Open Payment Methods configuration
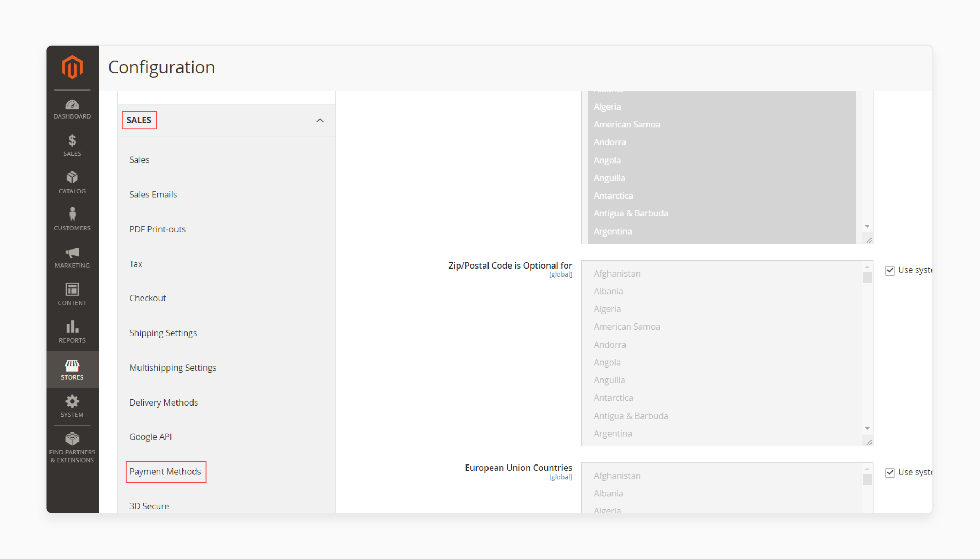The image size is (980, 559). pyautogui.click(x=166, y=471)
